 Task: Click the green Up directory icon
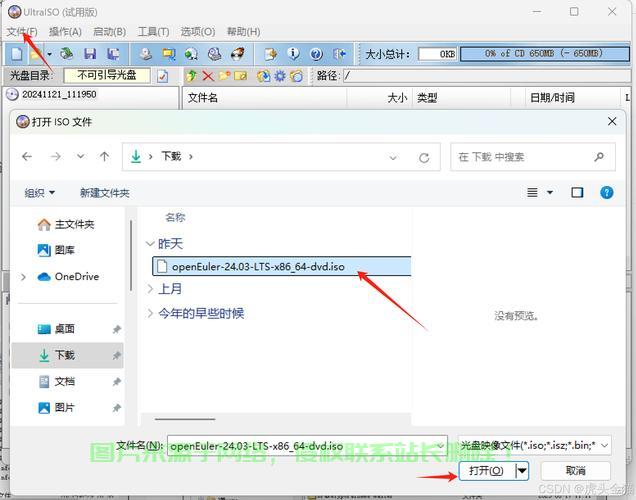[192, 76]
